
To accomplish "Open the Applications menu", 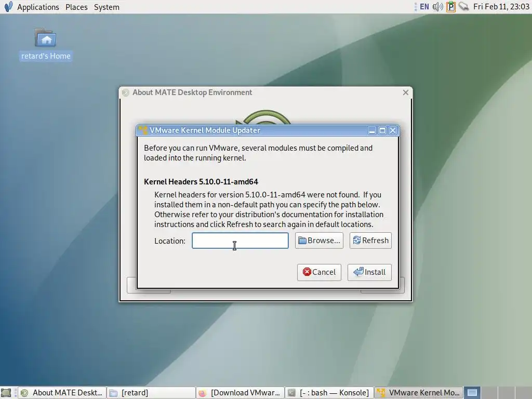I will 38,7.
